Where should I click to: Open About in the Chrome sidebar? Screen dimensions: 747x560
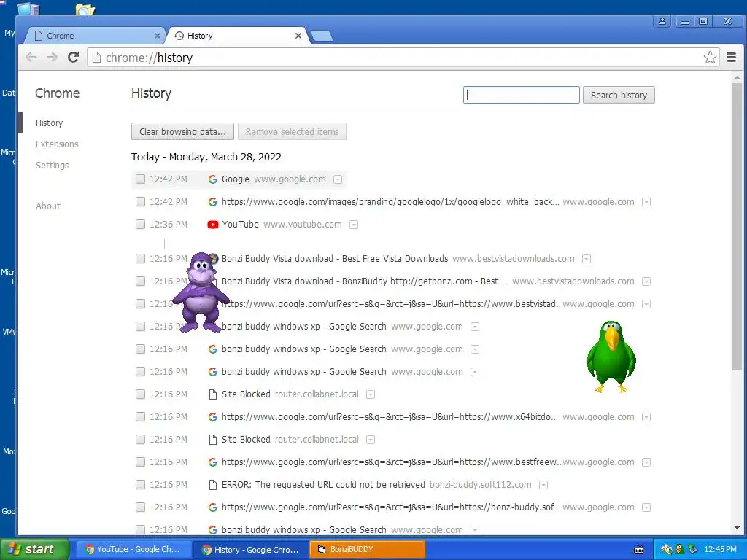[47, 206]
